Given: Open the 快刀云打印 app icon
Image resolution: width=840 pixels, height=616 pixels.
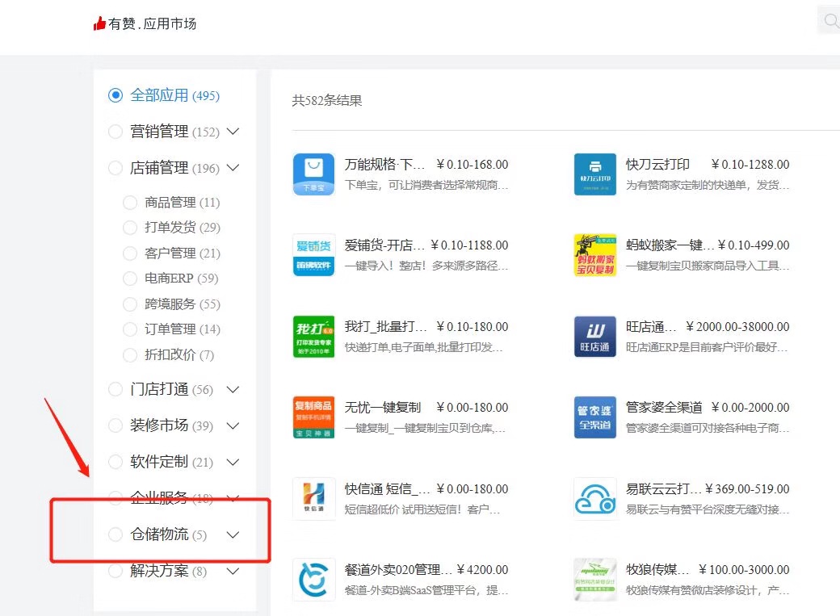Looking at the screenshot, I should pos(594,174).
